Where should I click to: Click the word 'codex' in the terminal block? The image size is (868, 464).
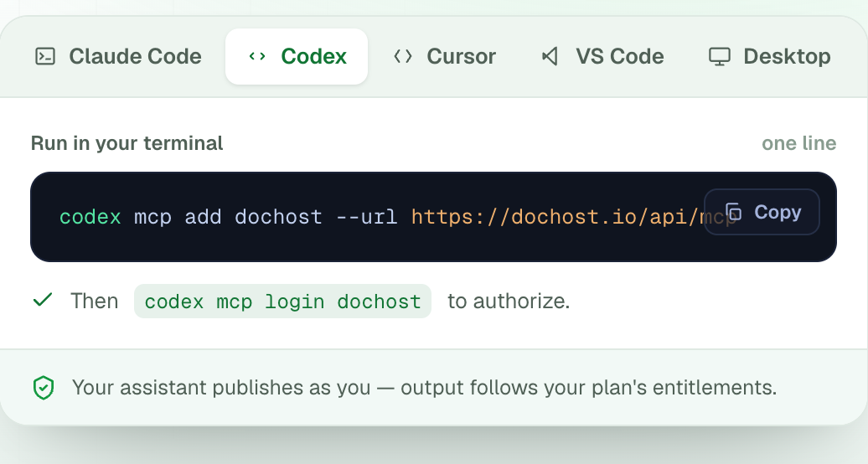click(90, 217)
